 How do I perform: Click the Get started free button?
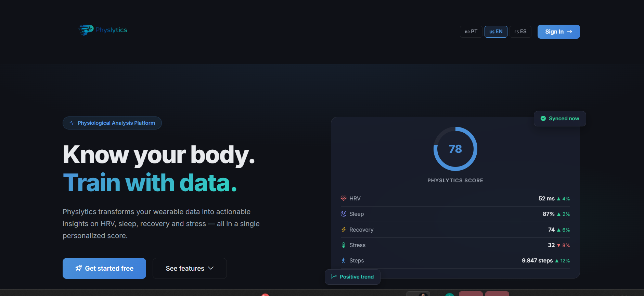(104, 268)
